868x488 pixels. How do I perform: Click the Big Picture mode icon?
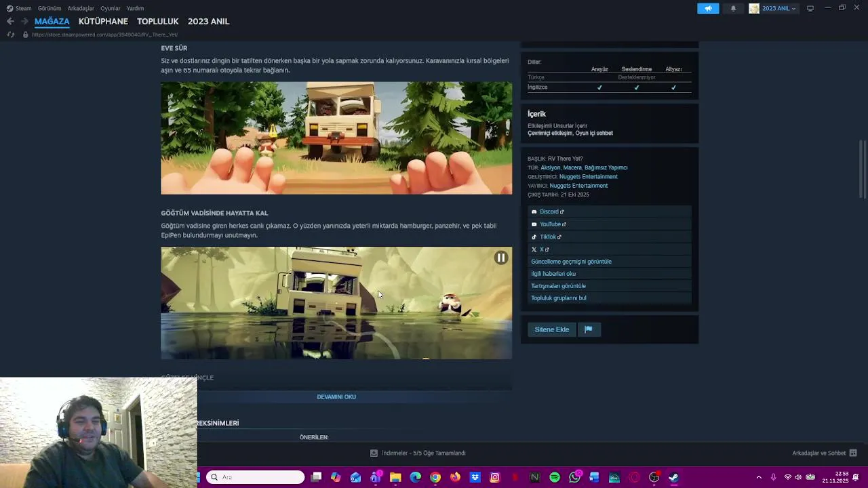(810, 8)
